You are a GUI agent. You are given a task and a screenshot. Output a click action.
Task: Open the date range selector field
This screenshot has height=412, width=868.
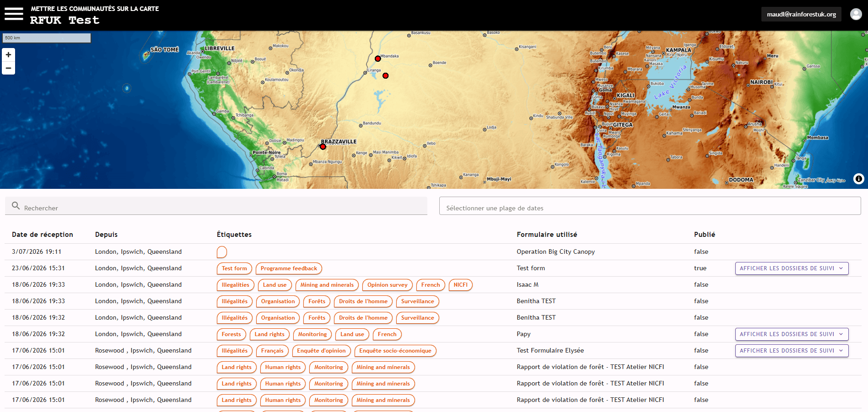[650, 206]
